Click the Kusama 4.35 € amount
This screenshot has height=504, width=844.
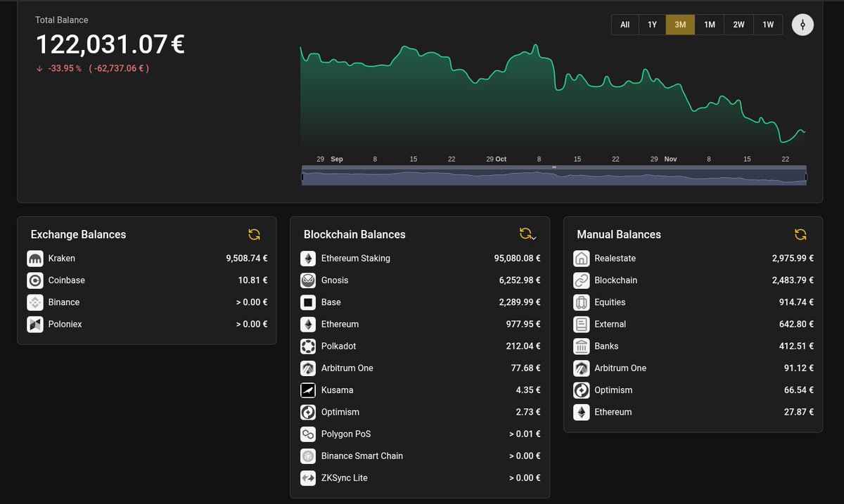[x=528, y=390]
